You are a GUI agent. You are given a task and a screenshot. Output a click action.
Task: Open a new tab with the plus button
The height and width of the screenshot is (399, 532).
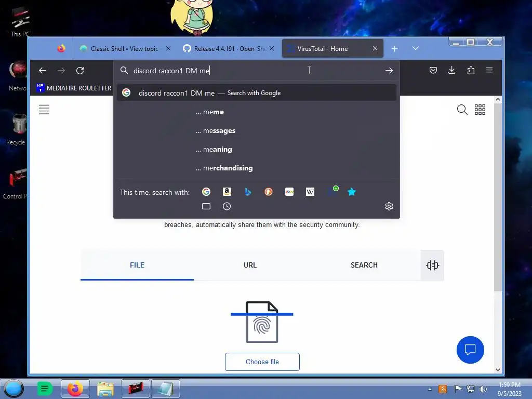coord(394,49)
